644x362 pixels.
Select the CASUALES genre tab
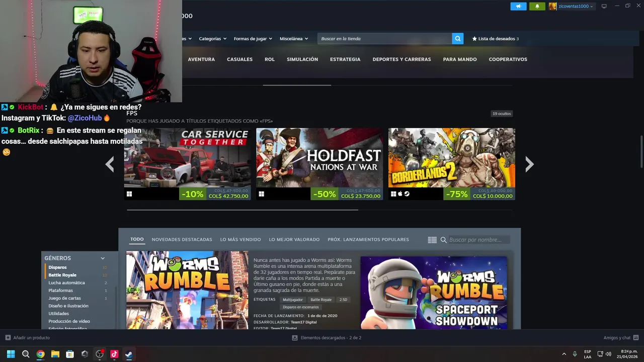pos(239,59)
